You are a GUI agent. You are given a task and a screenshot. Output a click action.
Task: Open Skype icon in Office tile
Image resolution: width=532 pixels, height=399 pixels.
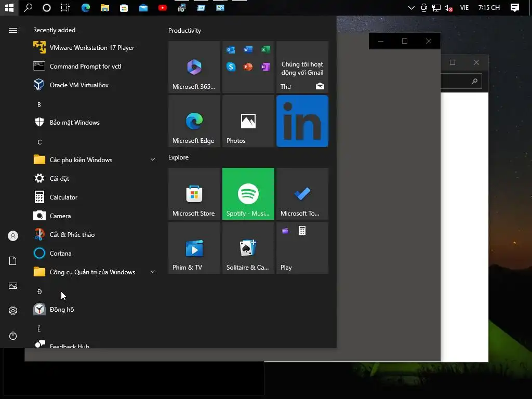[x=231, y=67]
